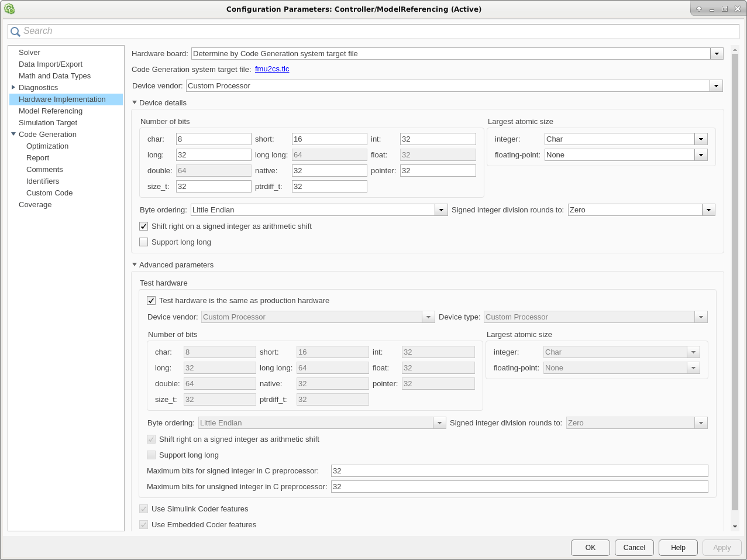
Task: Click the OK button
Action: click(x=590, y=547)
